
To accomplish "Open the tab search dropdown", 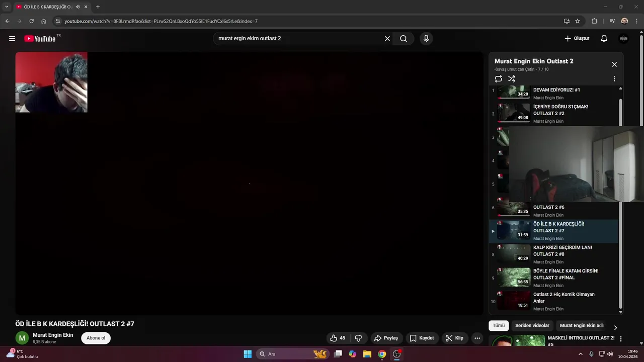I will pyautogui.click(x=7, y=7).
